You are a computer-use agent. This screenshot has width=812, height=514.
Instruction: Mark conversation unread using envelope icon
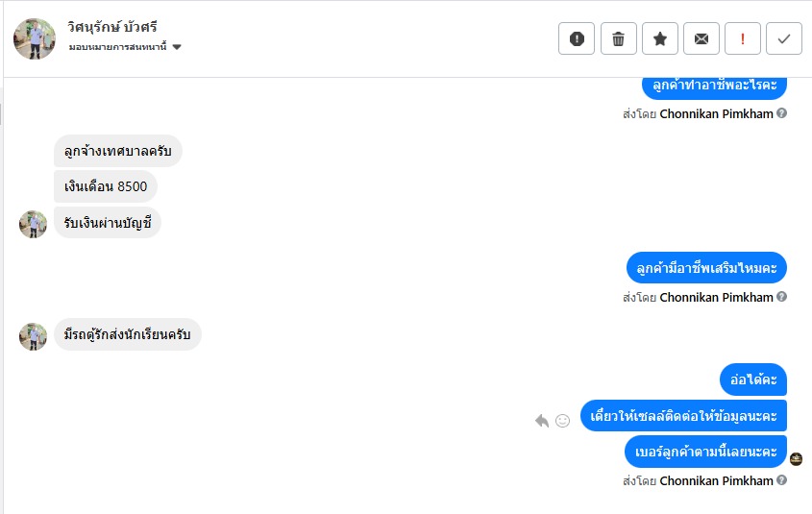pos(701,38)
